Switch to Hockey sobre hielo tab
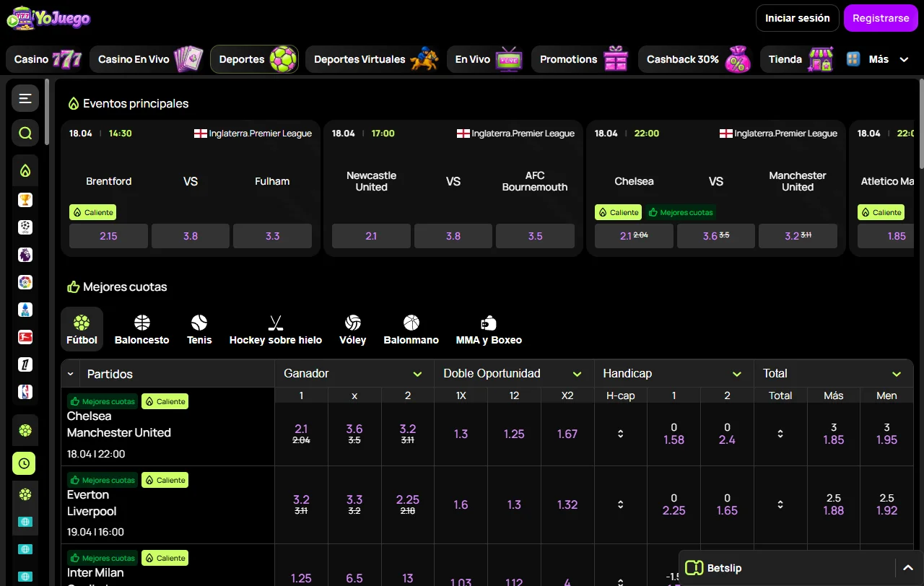The image size is (924, 586). [x=276, y=329]
